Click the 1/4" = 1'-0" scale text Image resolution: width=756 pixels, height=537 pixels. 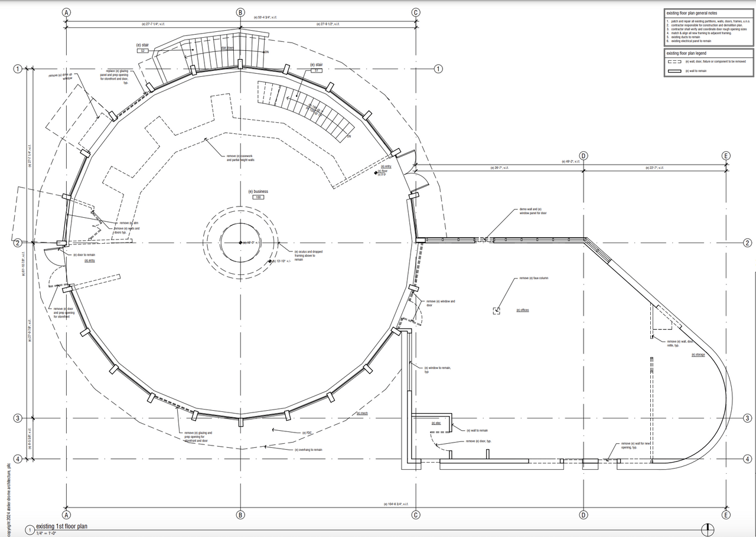coord(46,533)
